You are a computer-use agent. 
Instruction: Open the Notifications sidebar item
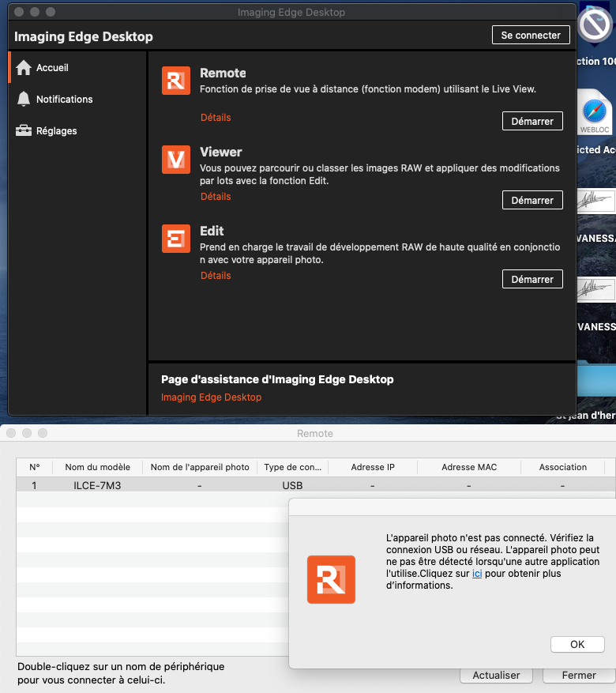(x=77, y=99)
